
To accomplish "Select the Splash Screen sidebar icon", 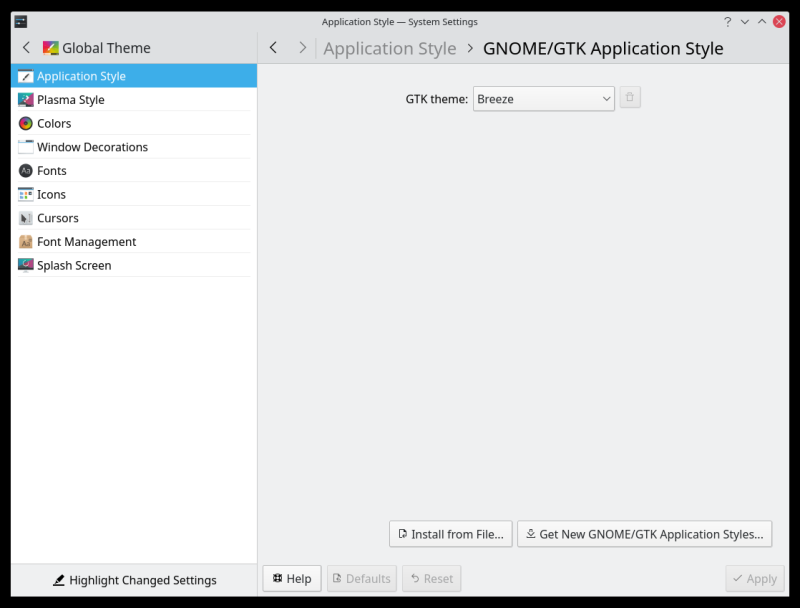I will tap(24, 265).
